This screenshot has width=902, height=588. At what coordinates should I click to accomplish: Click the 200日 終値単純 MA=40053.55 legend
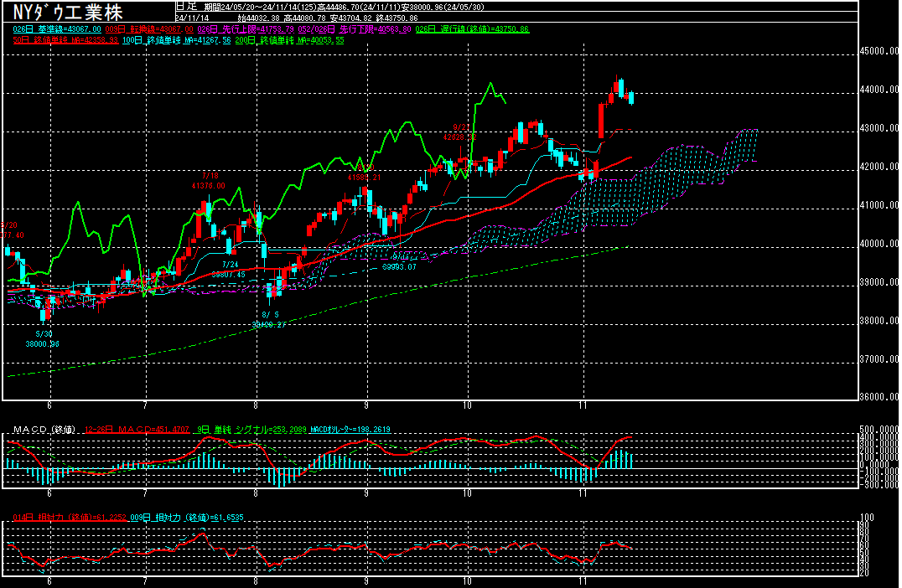(x=289, y=40)
